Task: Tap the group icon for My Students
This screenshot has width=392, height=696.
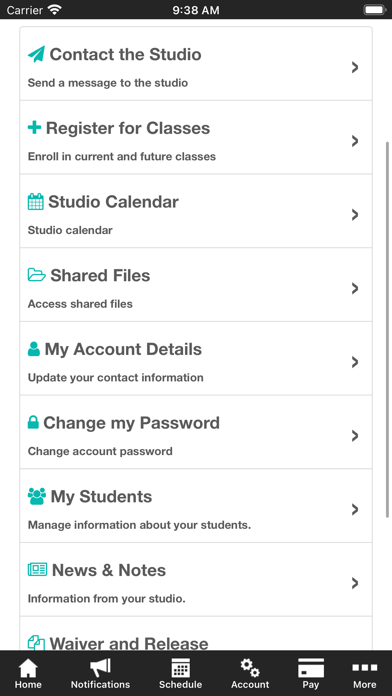Action: click(37, 496)
